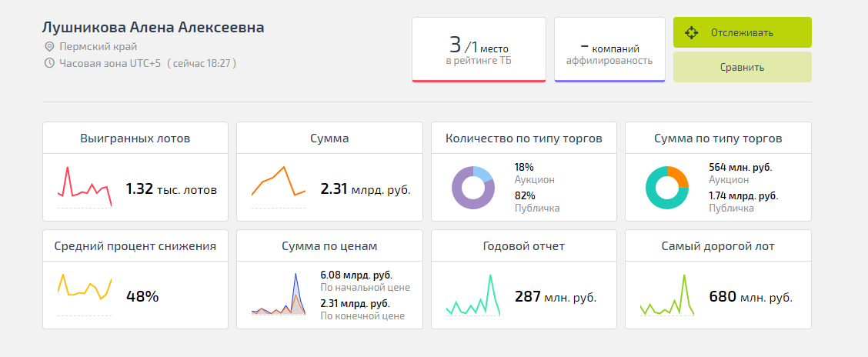Click the 564 млн. руб. Аукцион legend entry
This screenshot has height=357, width=868.
coord(739,173)
